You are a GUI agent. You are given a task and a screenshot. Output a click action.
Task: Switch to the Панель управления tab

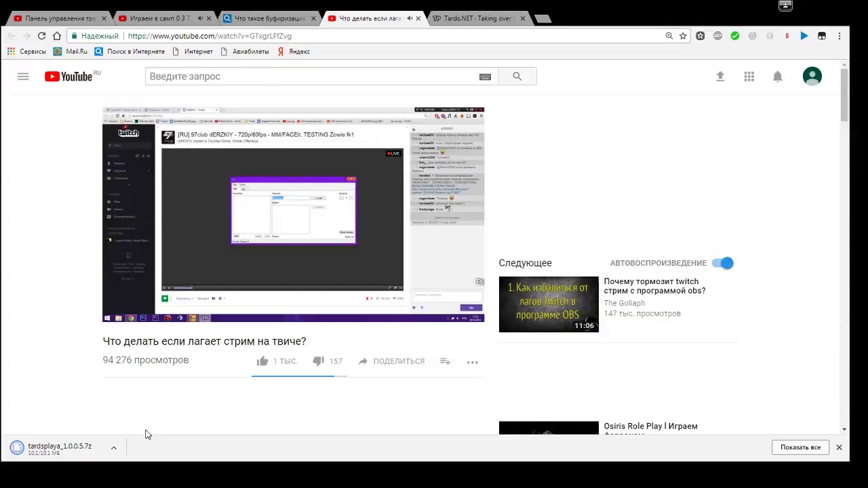tap(60, 18)
